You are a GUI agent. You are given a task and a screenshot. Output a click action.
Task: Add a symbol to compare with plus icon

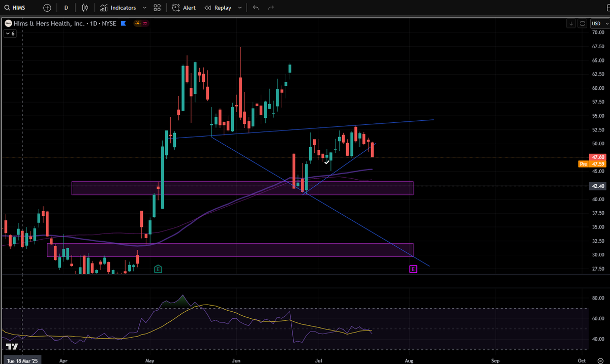47,8
